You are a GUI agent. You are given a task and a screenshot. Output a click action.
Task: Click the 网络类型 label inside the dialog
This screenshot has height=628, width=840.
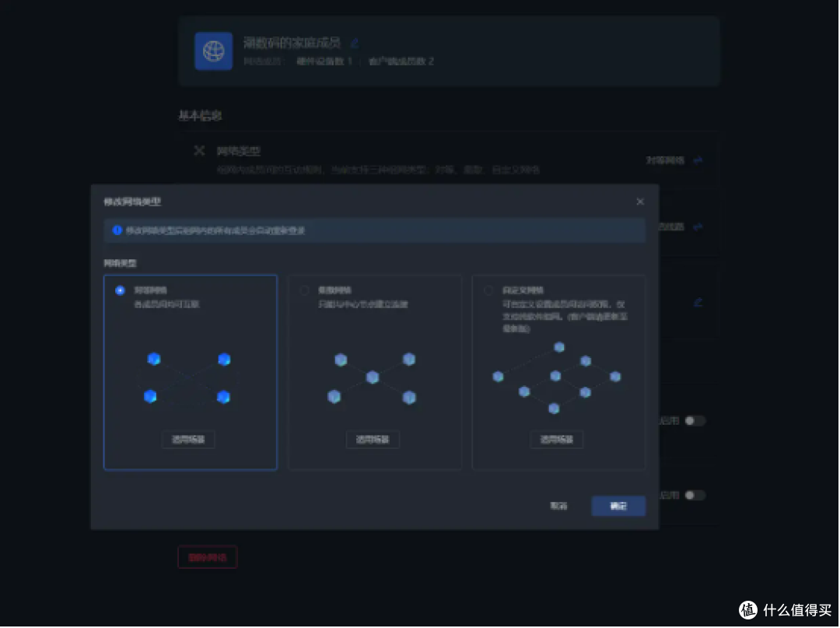pyautogui.click(x=120, y=263)
